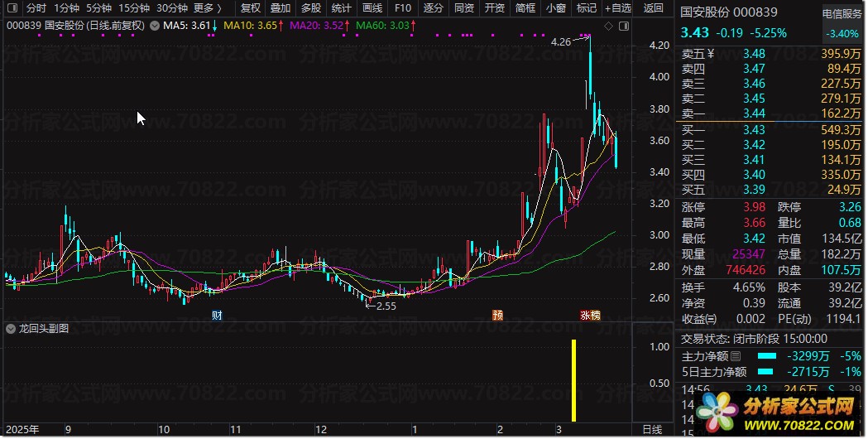Click the panel layout icon at top-left
This screenshot has height=439, width=868.
(x=11, y=8)
